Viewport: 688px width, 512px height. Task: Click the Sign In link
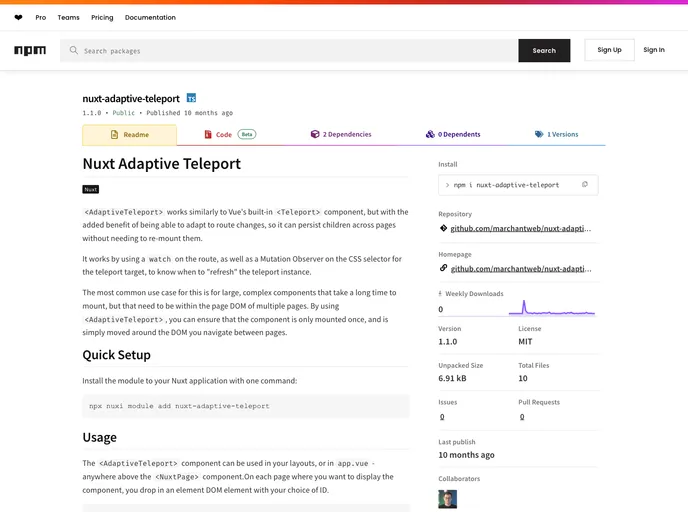(654, 50)
